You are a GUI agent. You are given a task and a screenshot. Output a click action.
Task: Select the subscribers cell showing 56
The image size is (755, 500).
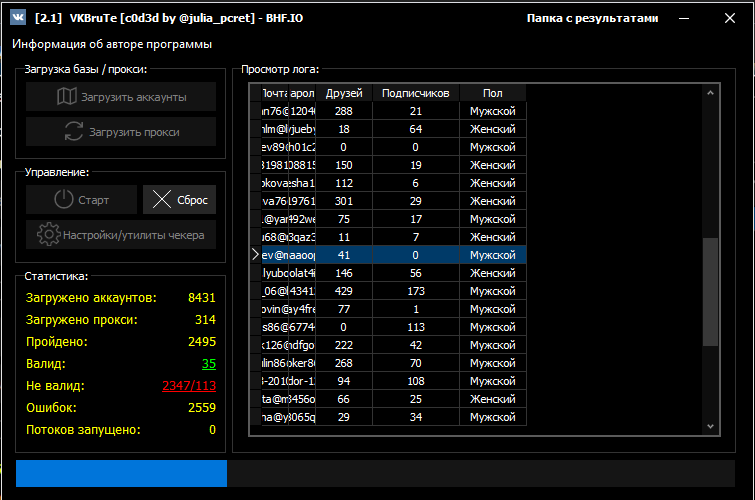pyautogui.click(x=416, y=273)
